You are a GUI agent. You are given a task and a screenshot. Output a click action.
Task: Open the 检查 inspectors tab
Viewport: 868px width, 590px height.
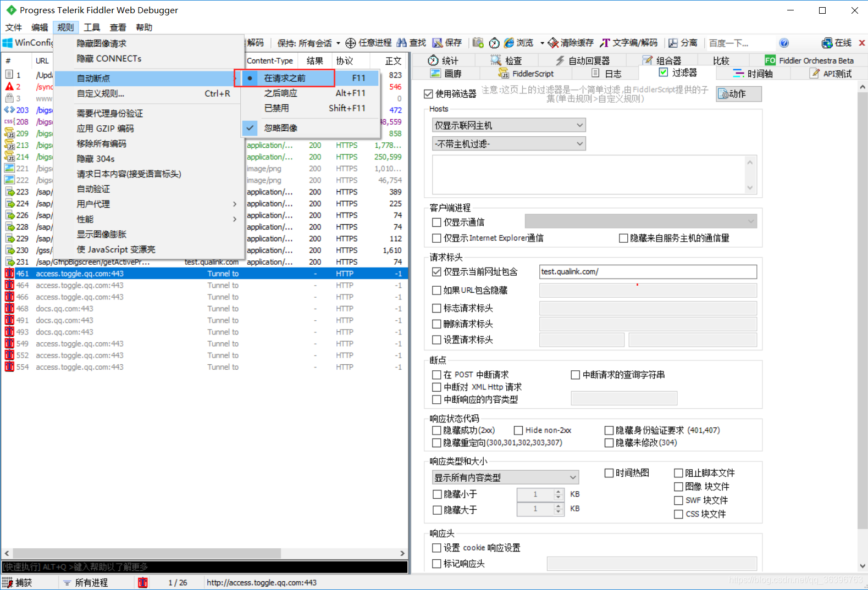tap(506, 60)
